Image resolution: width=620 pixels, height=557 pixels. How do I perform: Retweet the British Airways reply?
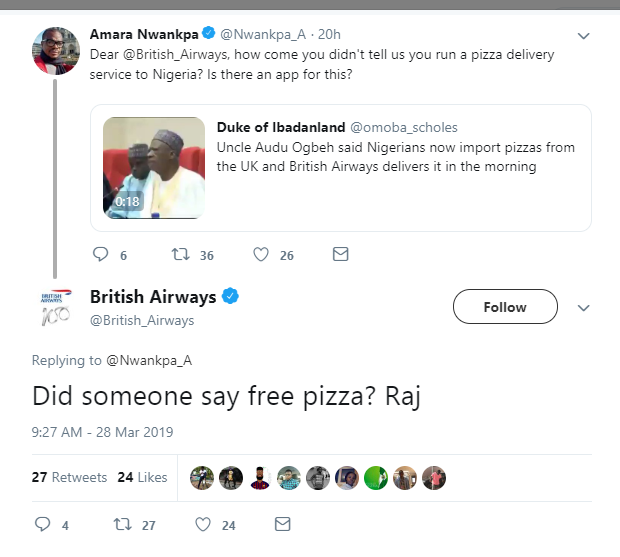tap(123, 524)
